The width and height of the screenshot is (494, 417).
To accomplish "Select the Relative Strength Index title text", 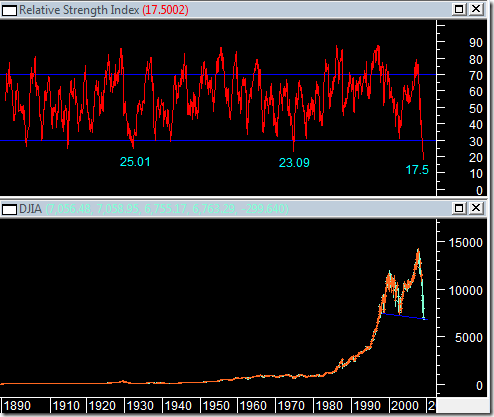I will pyautogui.click(x=79, y=10).
